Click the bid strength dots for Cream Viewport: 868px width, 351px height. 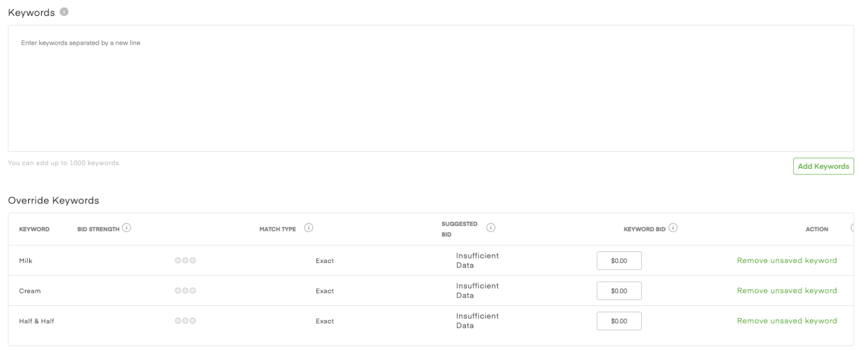pyautogui.click(x=185, y=291)
